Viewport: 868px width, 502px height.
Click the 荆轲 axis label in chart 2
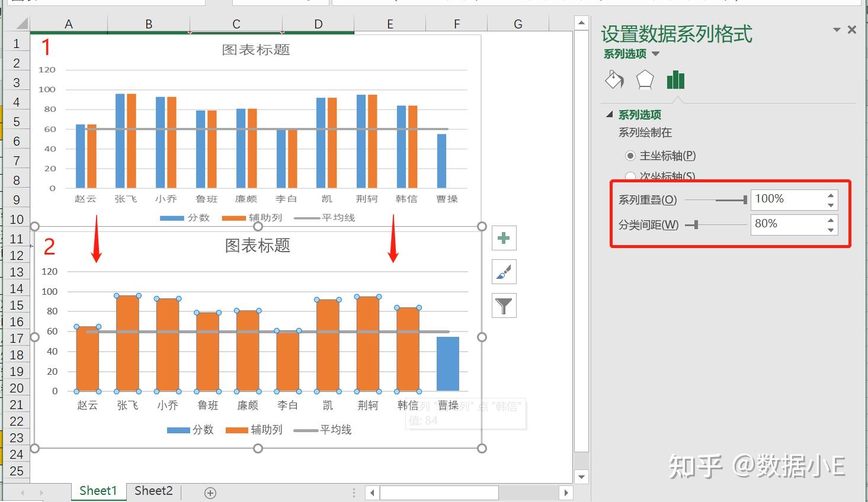point(368,406)
